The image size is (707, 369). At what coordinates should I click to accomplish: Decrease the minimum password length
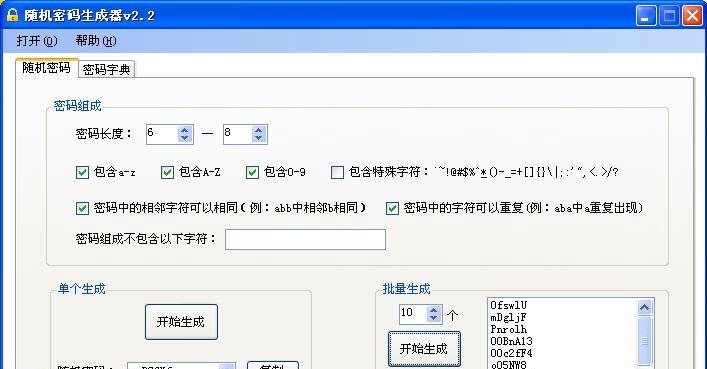tap(185, 139)
